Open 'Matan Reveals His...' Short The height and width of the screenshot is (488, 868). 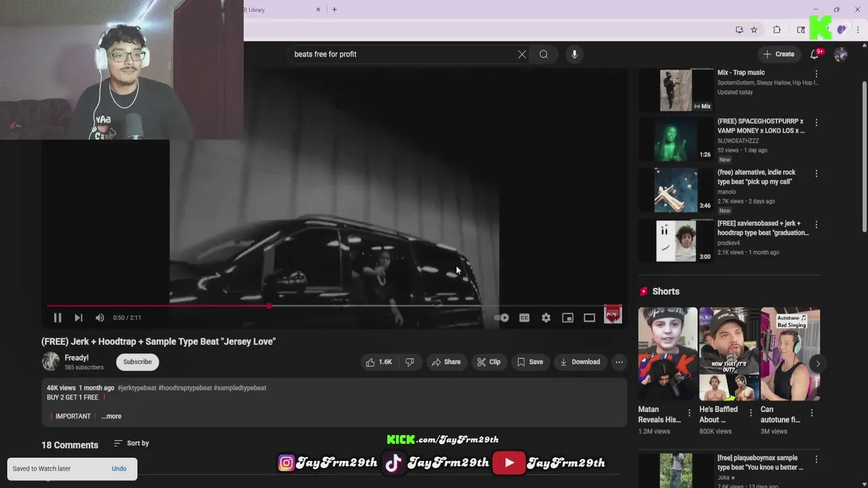click(667, 354)
